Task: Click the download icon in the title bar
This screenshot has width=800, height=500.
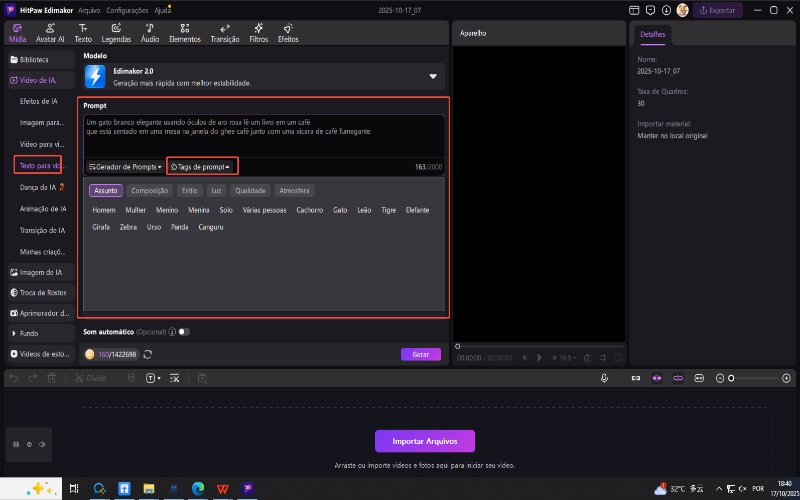Action: [666, 10]
